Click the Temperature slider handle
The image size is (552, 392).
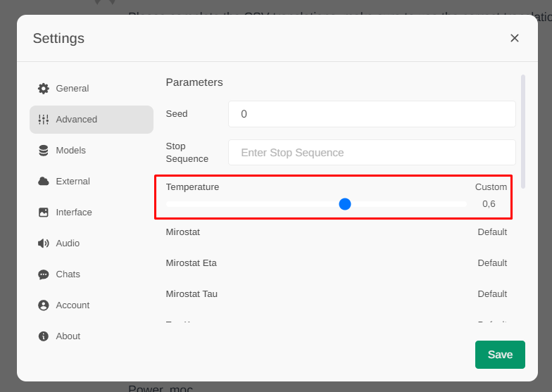click(345, 204)
